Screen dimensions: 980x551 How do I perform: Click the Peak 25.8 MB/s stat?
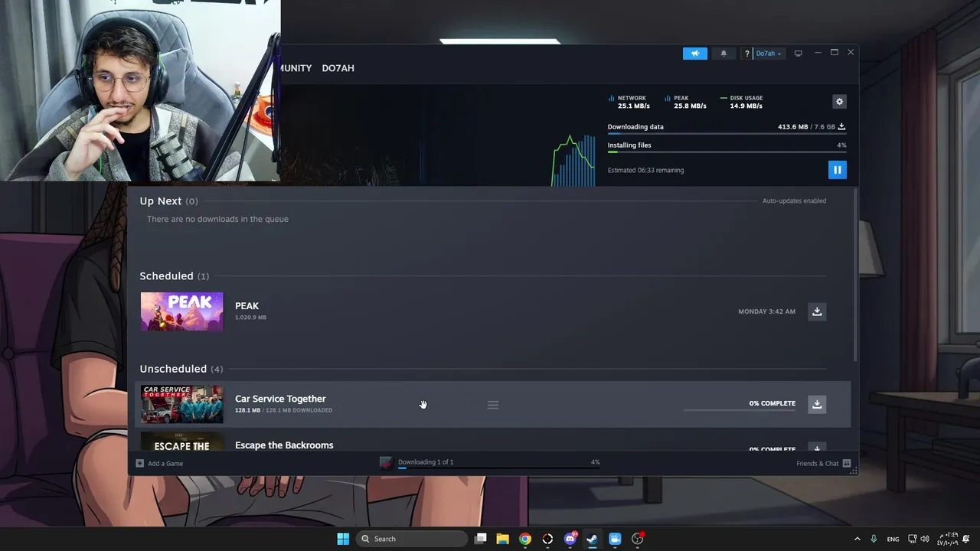point(685,102)
